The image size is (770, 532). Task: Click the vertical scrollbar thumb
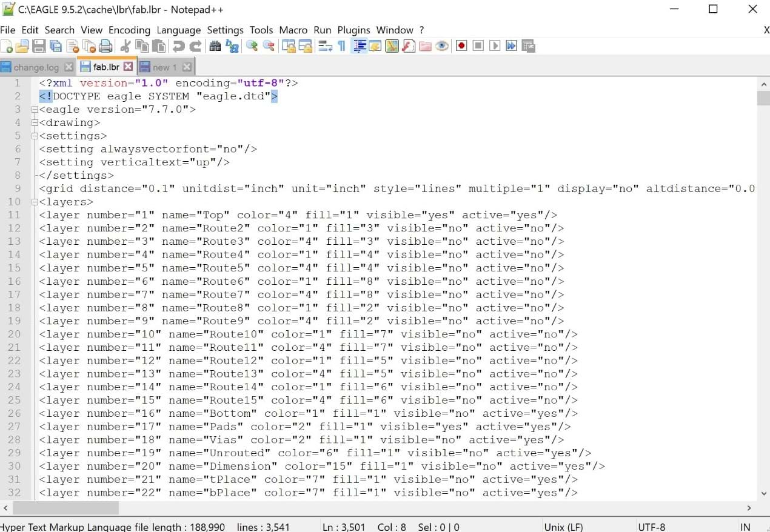point(763,98)
